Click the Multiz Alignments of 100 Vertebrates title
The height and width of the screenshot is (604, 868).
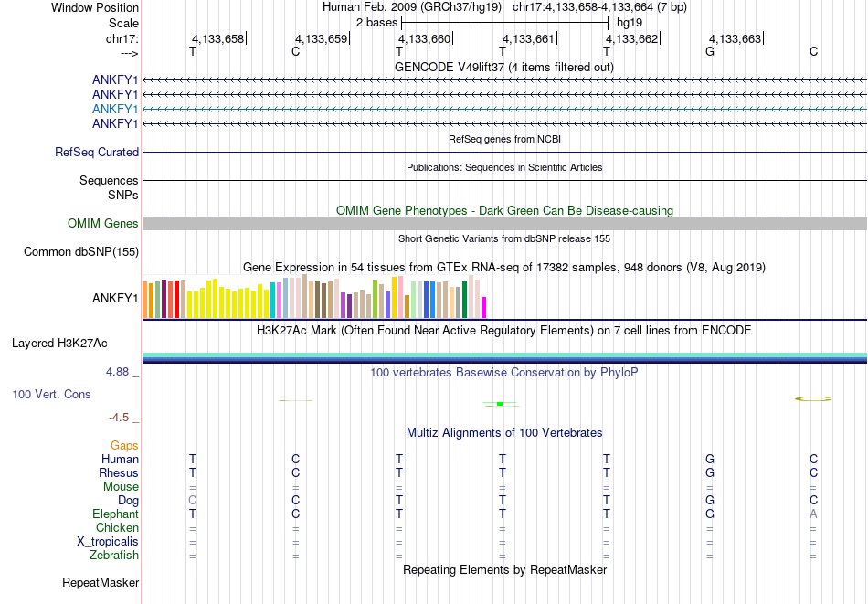[x=504, y=433]
